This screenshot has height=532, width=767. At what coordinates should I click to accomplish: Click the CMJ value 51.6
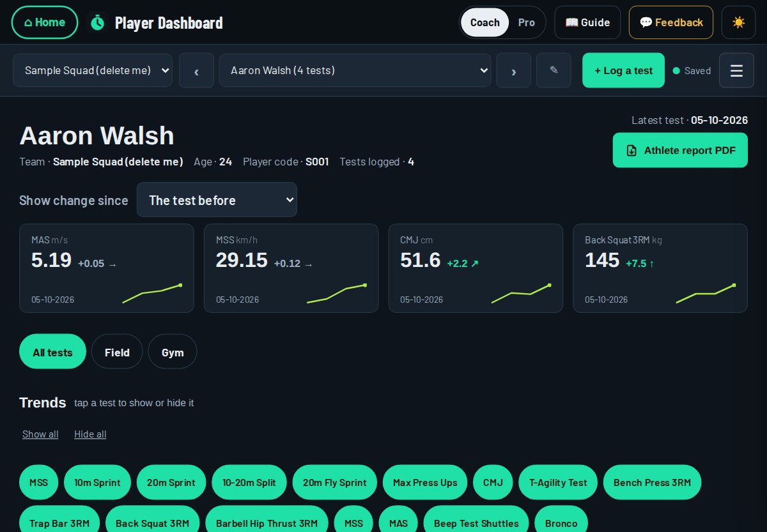click(421, 260)
